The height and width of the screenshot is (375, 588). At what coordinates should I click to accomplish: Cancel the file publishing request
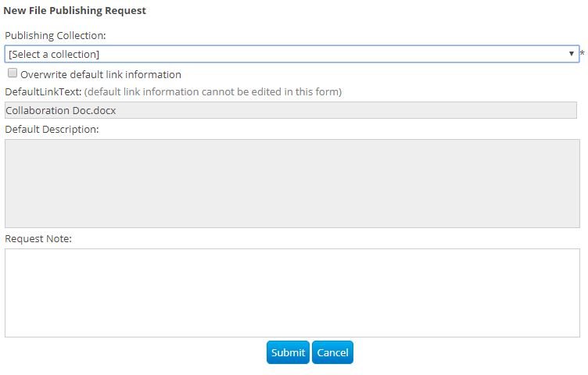(x=332, y=352)
